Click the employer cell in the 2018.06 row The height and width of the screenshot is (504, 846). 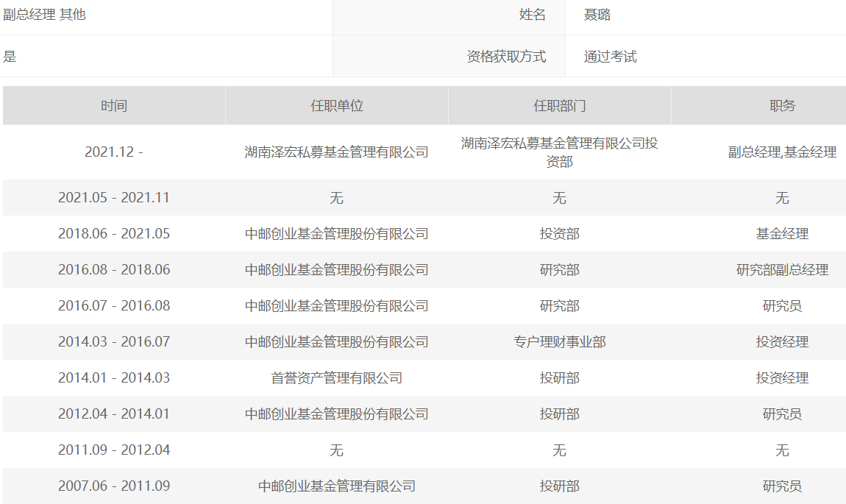(337, 234)
